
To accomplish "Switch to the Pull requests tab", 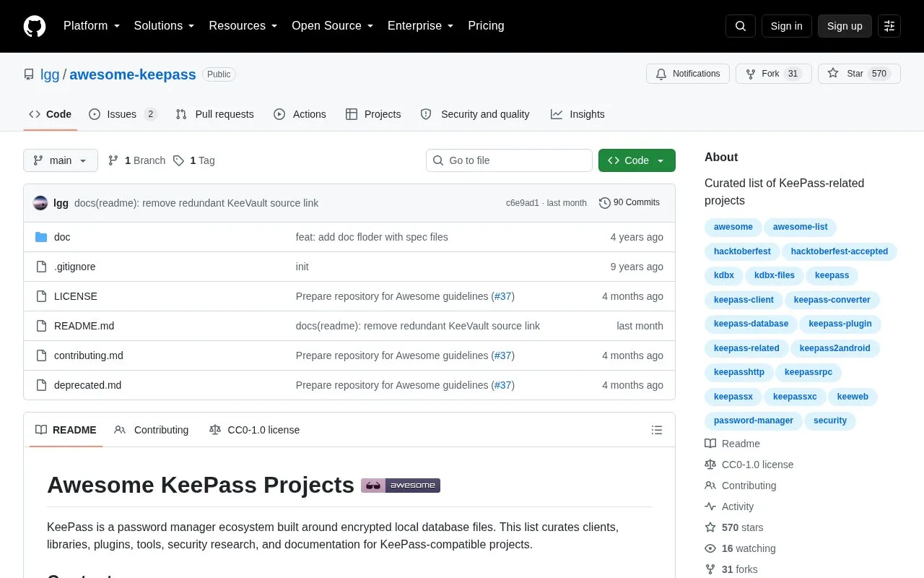I will 214,114.
